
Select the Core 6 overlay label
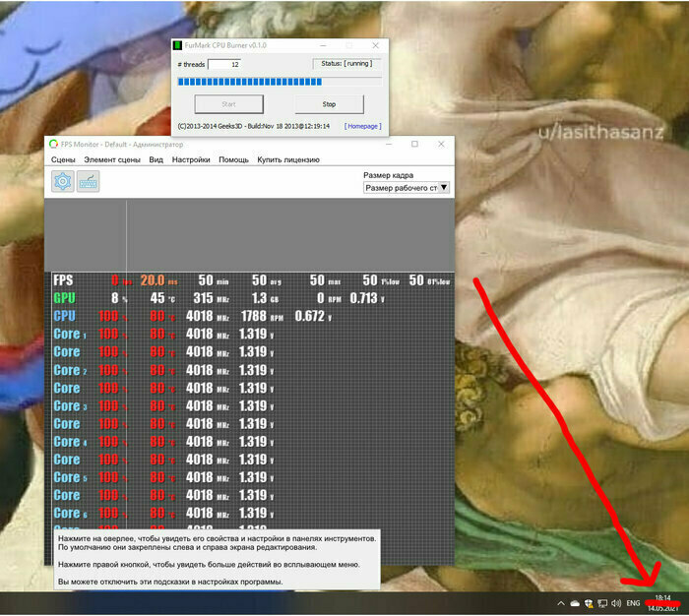(x=70, y=514)
